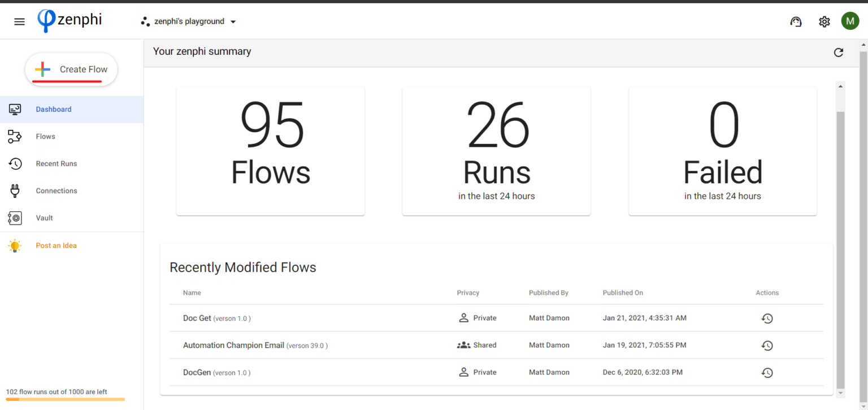Open the user avatar menu

[850, 20]
